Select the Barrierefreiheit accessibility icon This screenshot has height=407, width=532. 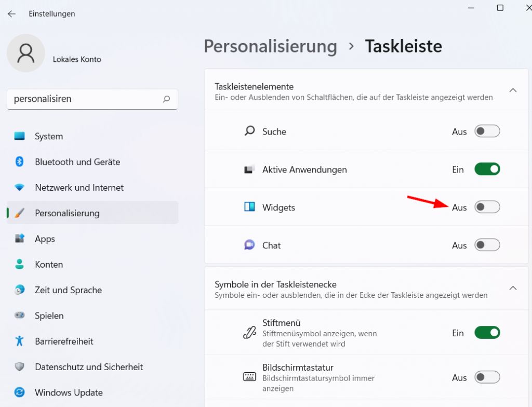[21, 341]
